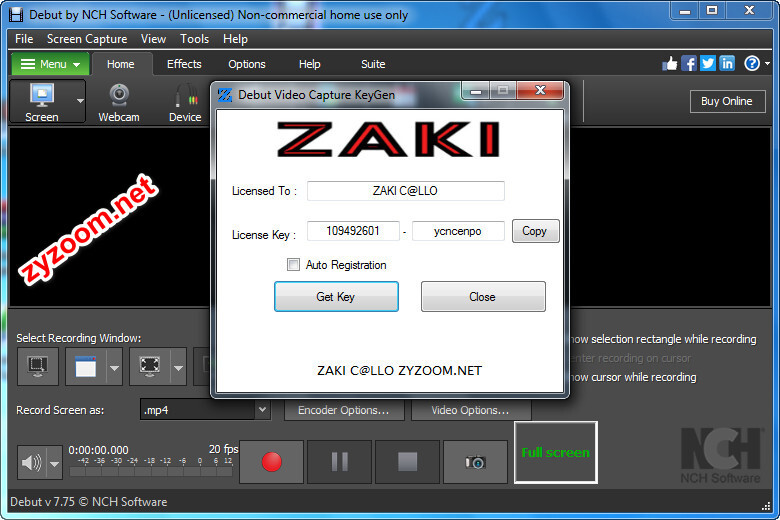Open the Facebook share icon
Image resolution: width=780 pixels, height=520 pixels.
pos(688,63)
